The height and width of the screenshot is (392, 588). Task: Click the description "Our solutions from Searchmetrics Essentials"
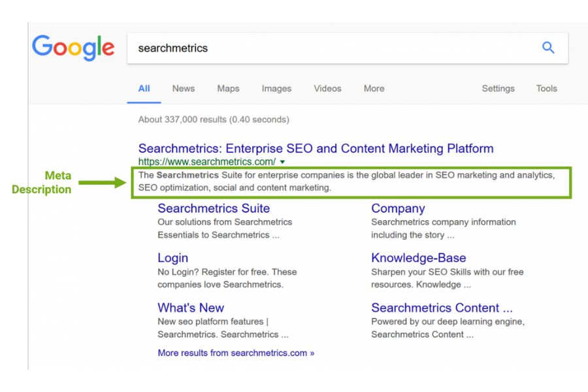point(225,229)
